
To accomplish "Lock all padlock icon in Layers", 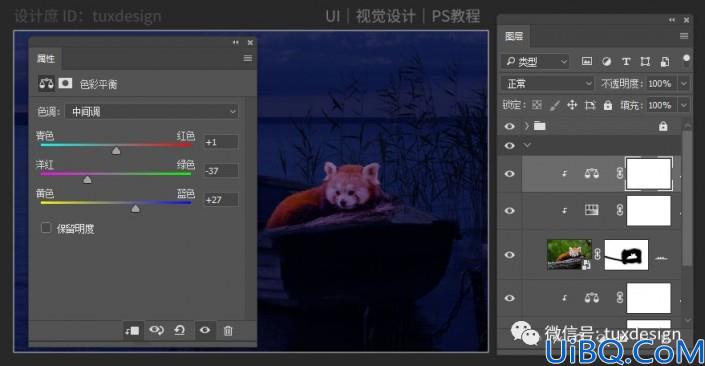I will pos(608,105).
